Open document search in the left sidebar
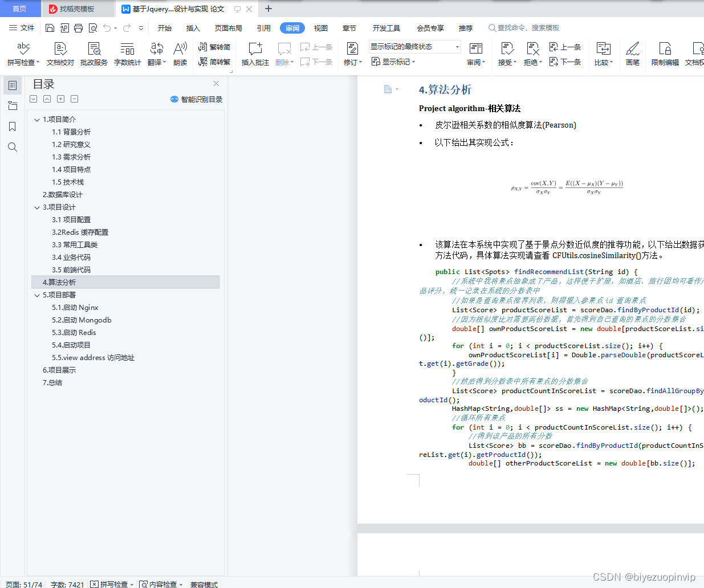The image size is (704, 588). (13, 147)
